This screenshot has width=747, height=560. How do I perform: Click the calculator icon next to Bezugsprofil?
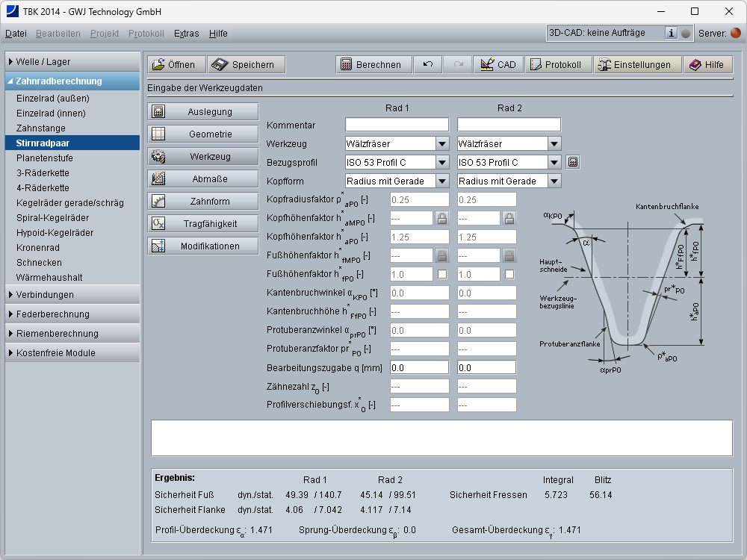[573, 162]
